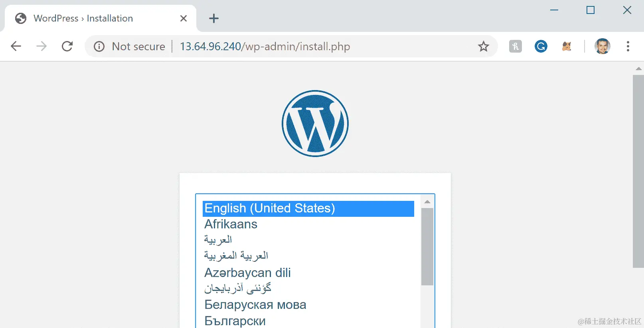Click the Not secure label

138,47
